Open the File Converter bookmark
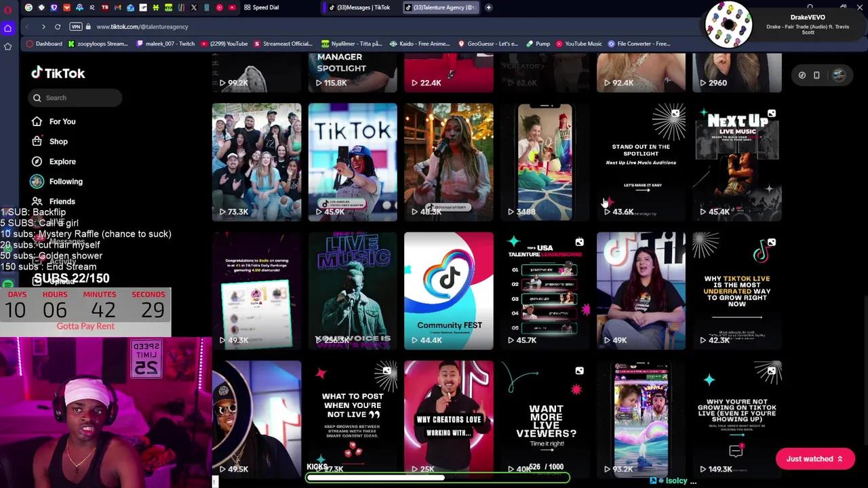This screenshot has height=488, width=868. tap(639, 43)
